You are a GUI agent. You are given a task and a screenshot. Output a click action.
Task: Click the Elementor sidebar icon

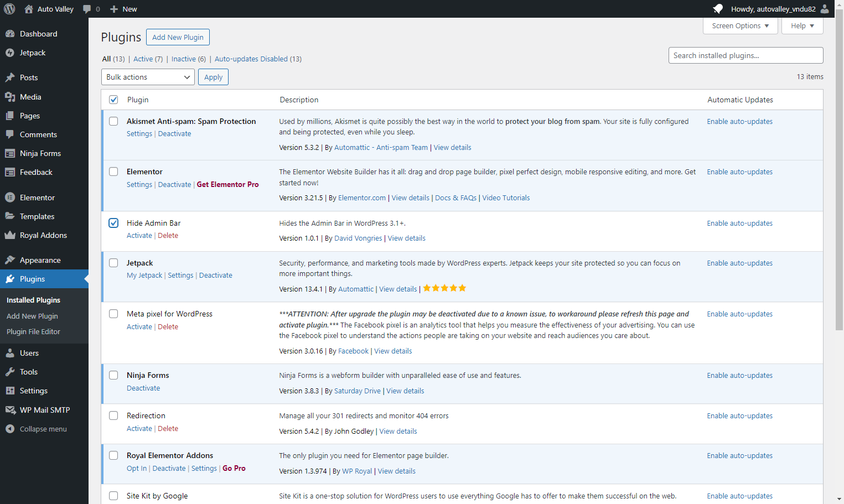[x=10, y=198]
